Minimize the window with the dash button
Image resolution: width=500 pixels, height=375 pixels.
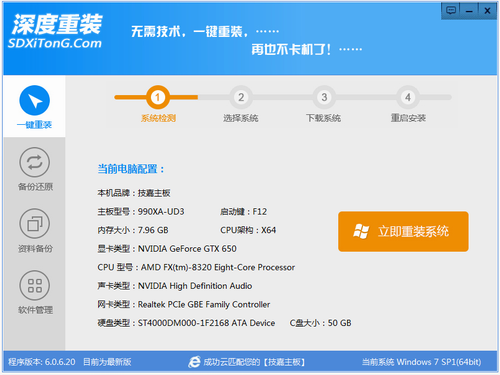[x=469, y=11]
